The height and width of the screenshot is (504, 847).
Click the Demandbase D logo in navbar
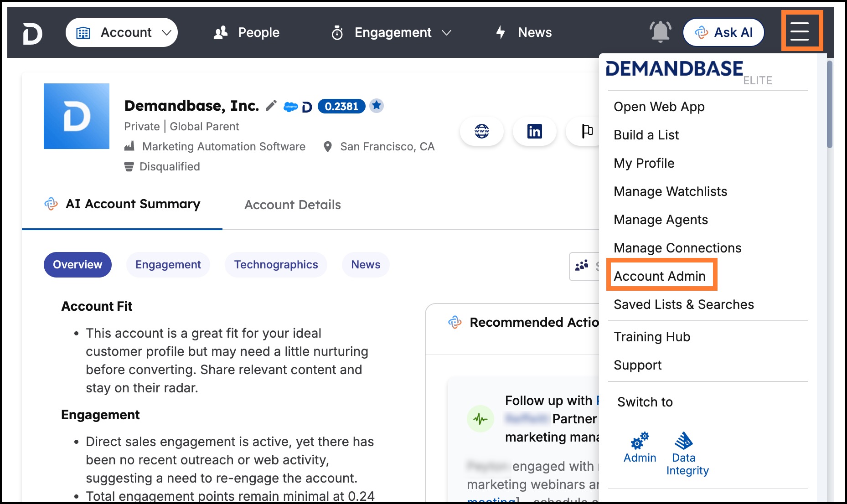32,33
